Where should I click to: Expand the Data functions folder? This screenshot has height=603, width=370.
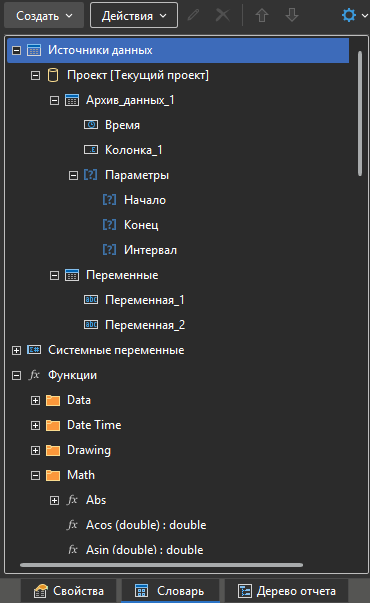tap(35, 400)
